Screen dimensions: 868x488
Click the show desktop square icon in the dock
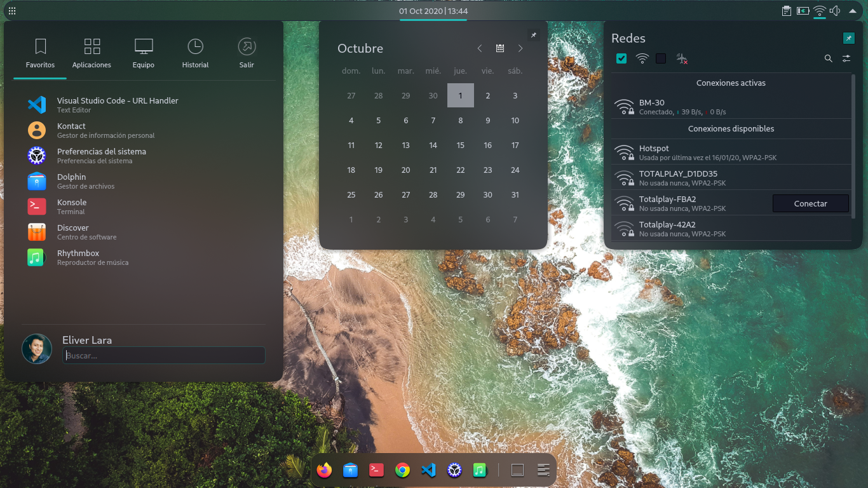517,470
